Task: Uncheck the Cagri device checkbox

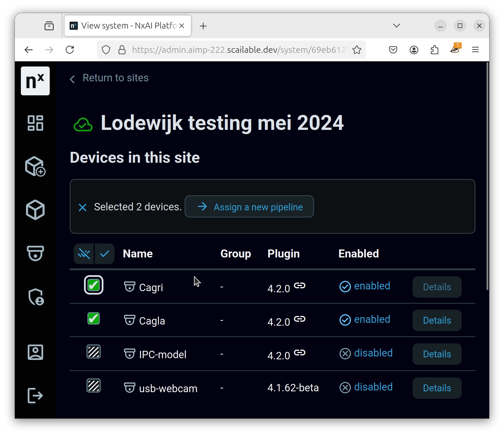Action: (x=93, y=285)
